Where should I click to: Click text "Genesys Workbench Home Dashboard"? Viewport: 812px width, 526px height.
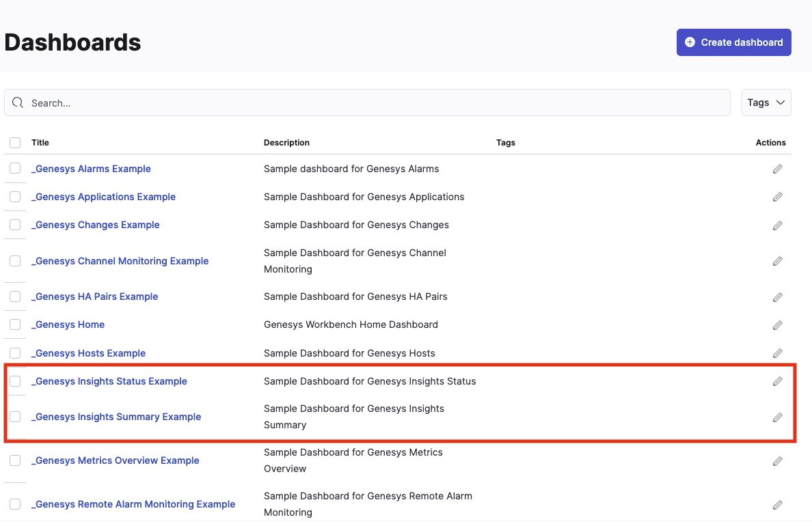[x=351, y=324]
